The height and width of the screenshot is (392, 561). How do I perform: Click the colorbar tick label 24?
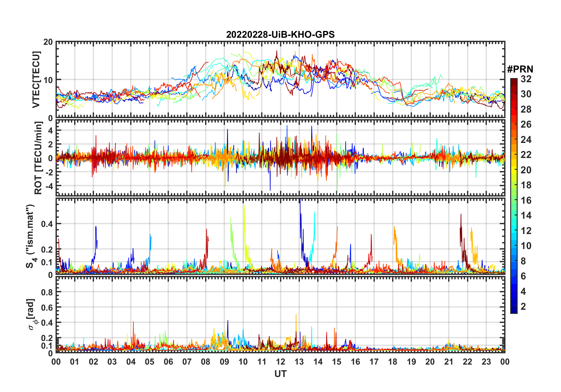click(526, 140)
